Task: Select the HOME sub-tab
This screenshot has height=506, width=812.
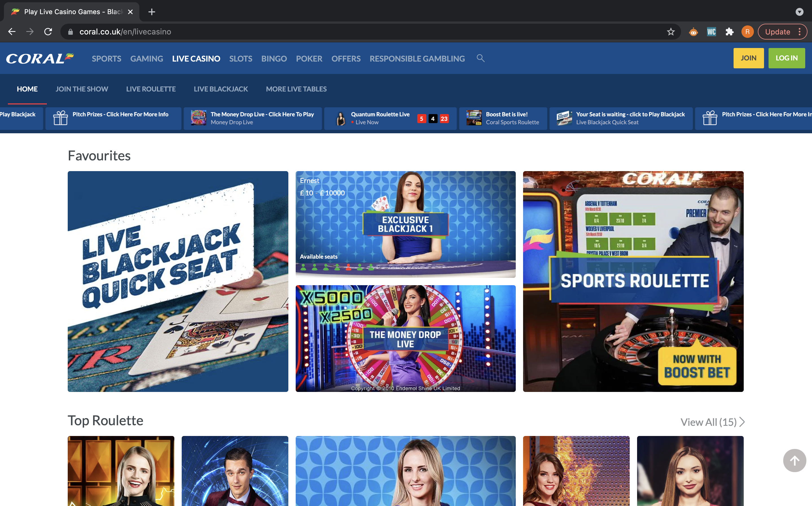Action: tap(27, 89)
